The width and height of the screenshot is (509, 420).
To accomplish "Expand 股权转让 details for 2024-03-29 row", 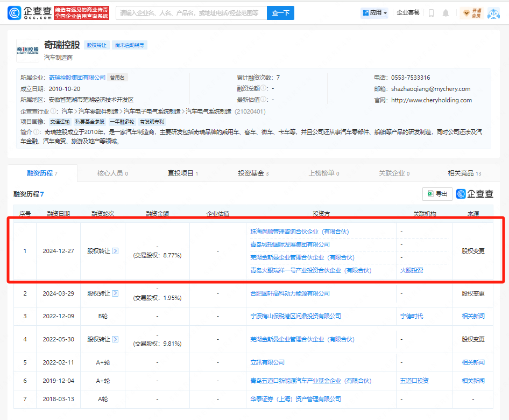I will pos(115,294).
